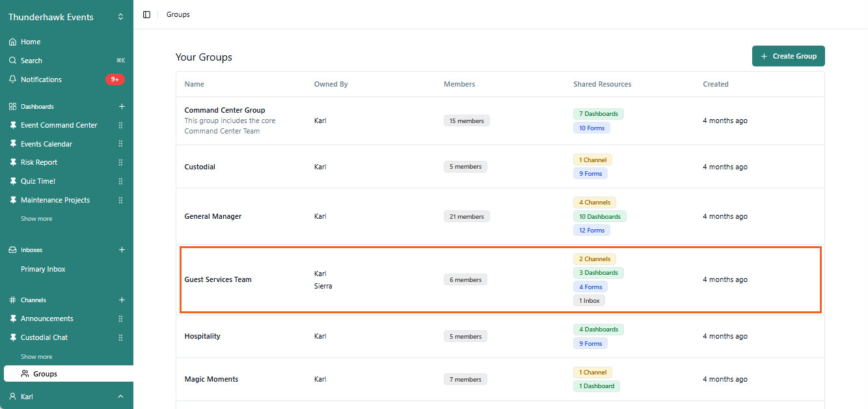Toggle the sidebar panel icon
Image resolution: width=868 pixels, height=409 pixels.
click(x=146, y=14)
